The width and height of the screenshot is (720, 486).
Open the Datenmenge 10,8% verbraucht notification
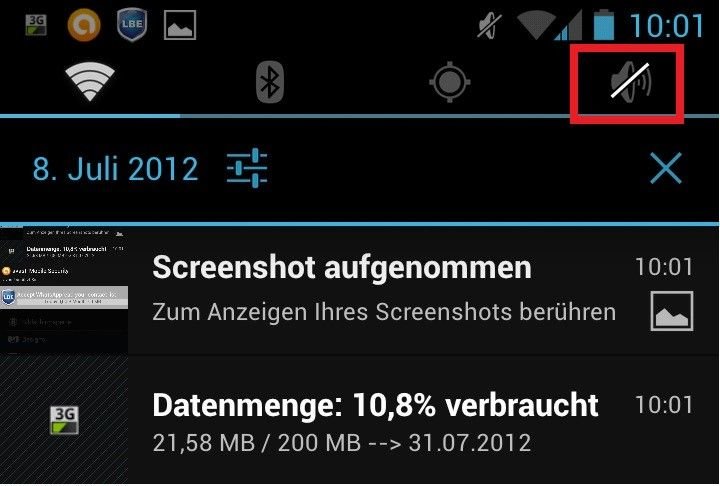pyautogui.click(x=360, y=420)
